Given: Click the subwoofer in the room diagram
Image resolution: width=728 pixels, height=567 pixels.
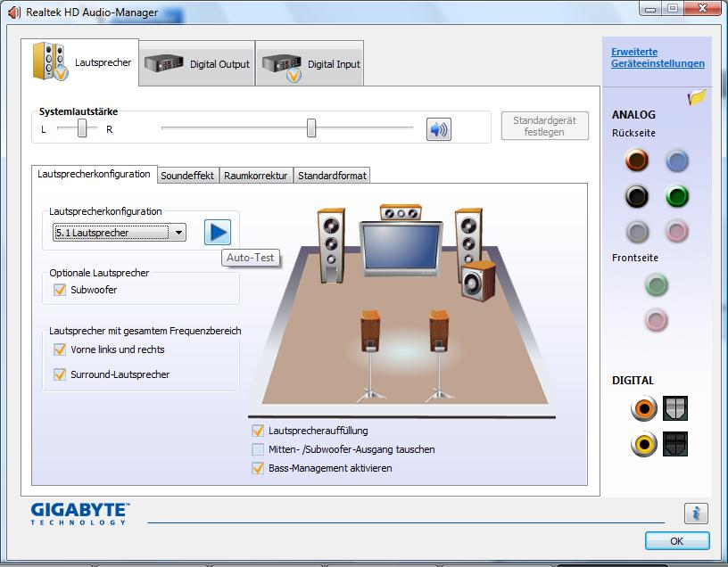Looking at the screenshot, I should [478, 281].
